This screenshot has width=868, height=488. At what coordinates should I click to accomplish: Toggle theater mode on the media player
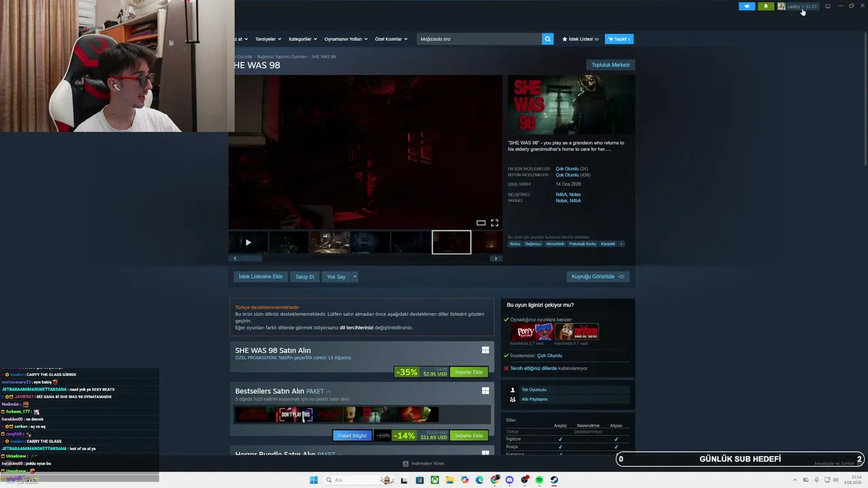coord(481,222)
